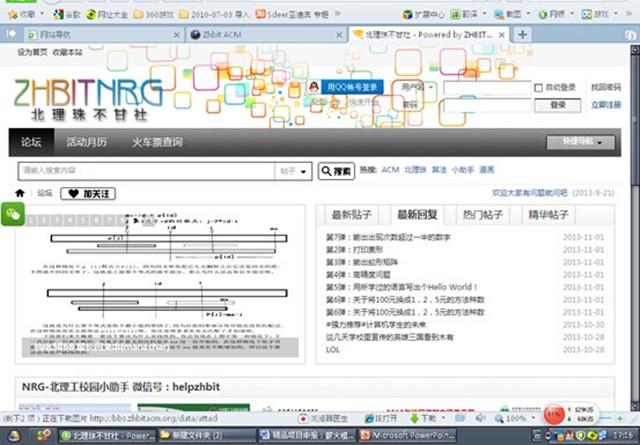
Task: Switch to the Zhbit ACM browser tab
Action: pyautogui.click(x=267, y=35)
